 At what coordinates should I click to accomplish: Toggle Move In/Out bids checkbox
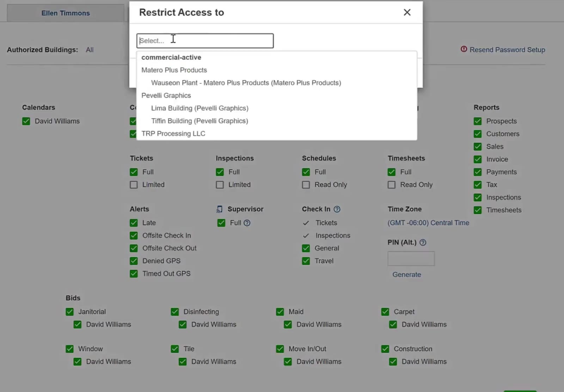(280, 349)
